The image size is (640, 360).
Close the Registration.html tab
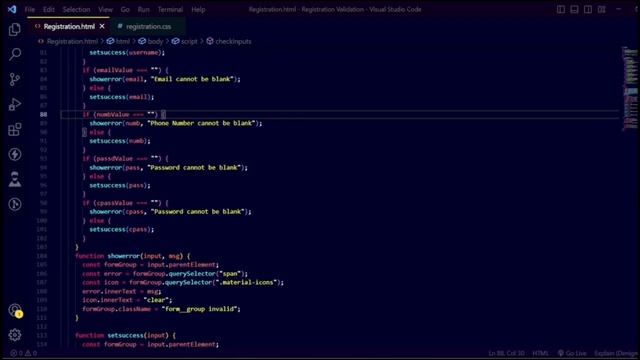tap(102, 26)
